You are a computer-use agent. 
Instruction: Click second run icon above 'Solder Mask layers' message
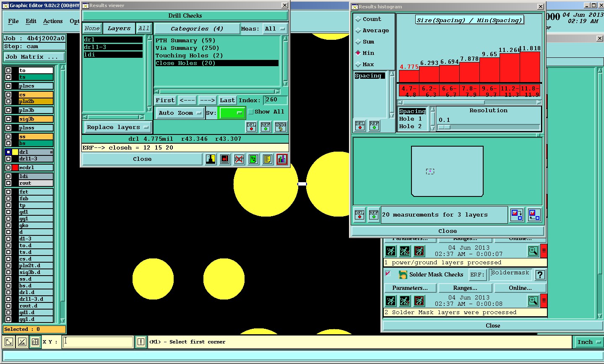(405, 301)
